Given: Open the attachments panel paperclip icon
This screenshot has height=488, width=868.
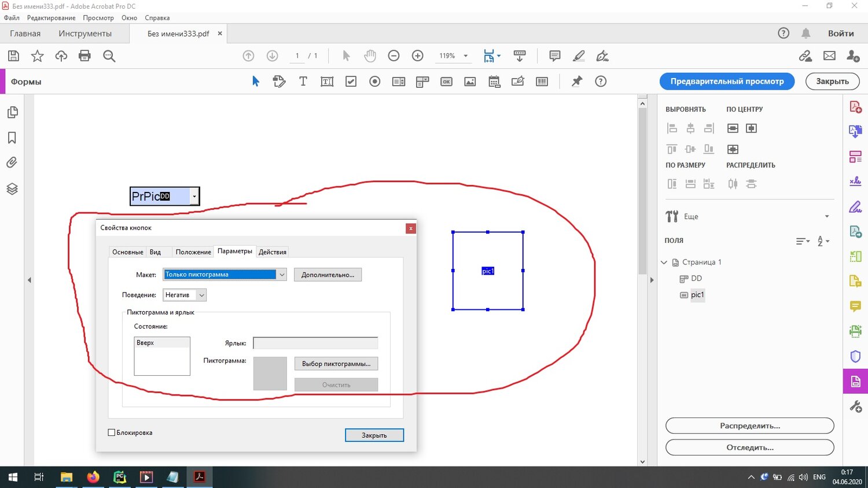Looking at the screenshot, I should pos(12,163).
